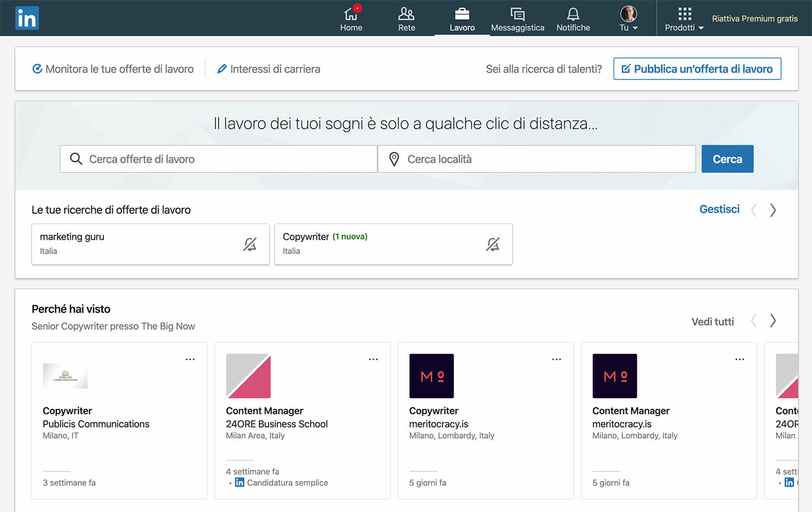Open Monitora le tue offerte di lavoro

113,69
